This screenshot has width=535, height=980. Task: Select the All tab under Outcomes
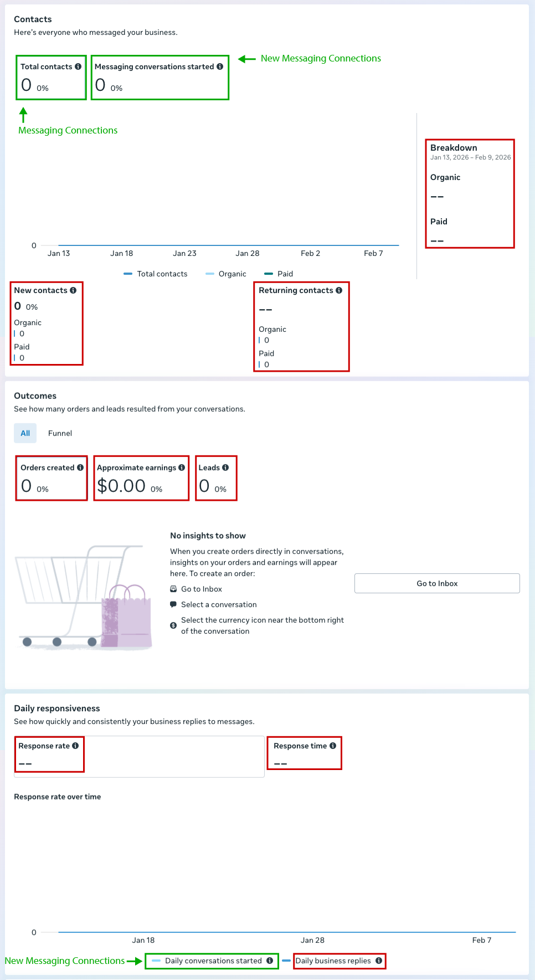click(x=25, y=433)
